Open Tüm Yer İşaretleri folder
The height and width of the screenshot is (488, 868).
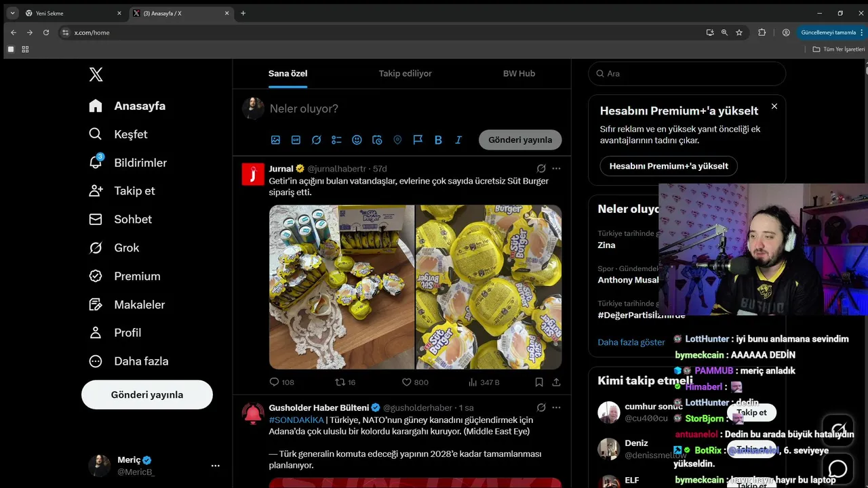click(839, 49)
